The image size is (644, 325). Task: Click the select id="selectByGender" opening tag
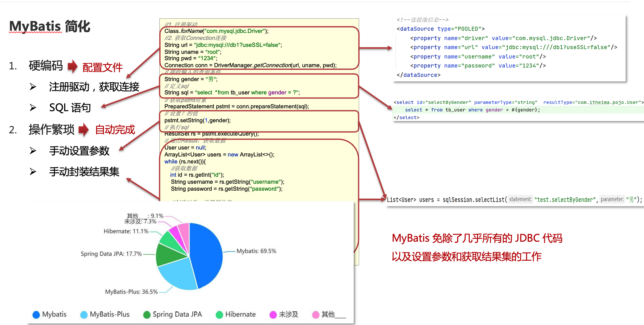click(x=518, y=102)
